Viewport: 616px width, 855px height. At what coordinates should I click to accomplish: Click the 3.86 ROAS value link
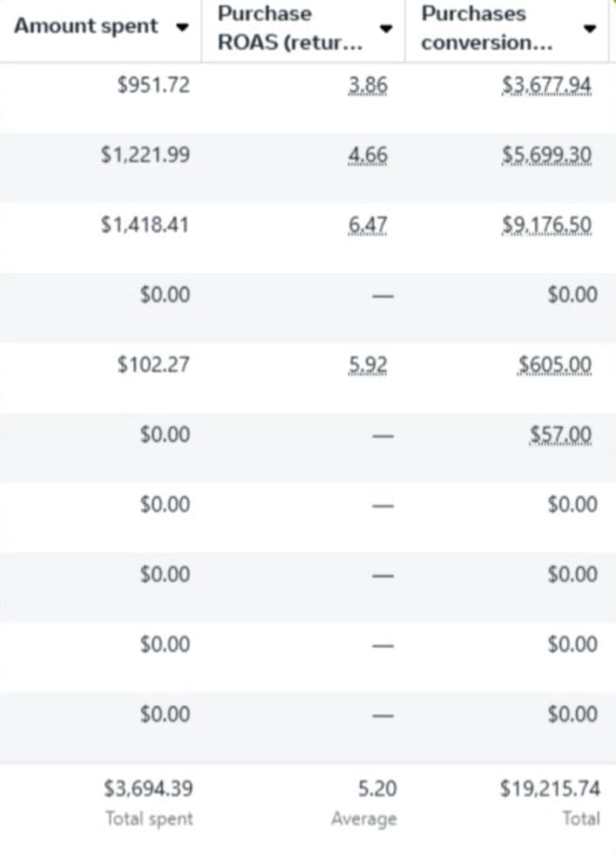pyautogui.click(x=367, y=85)
